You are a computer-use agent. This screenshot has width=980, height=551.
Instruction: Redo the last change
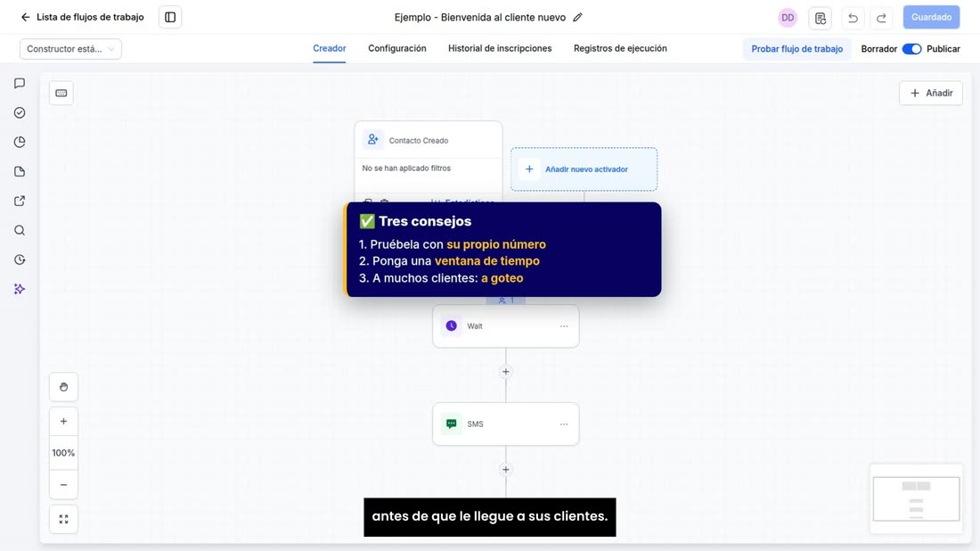(x=881, y=18)
